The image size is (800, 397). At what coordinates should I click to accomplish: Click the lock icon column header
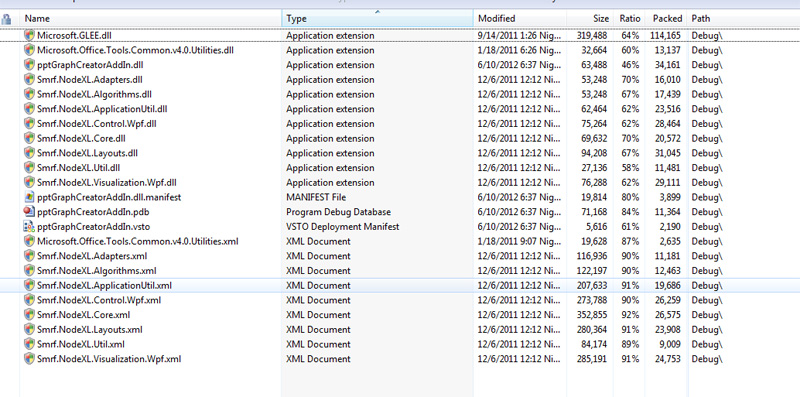click(x=7, y=19)
